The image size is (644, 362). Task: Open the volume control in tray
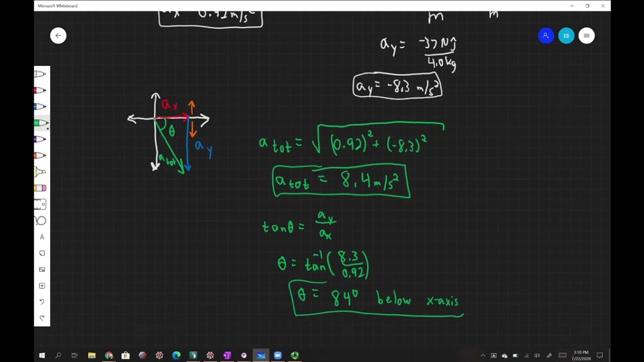pos(537,355)
